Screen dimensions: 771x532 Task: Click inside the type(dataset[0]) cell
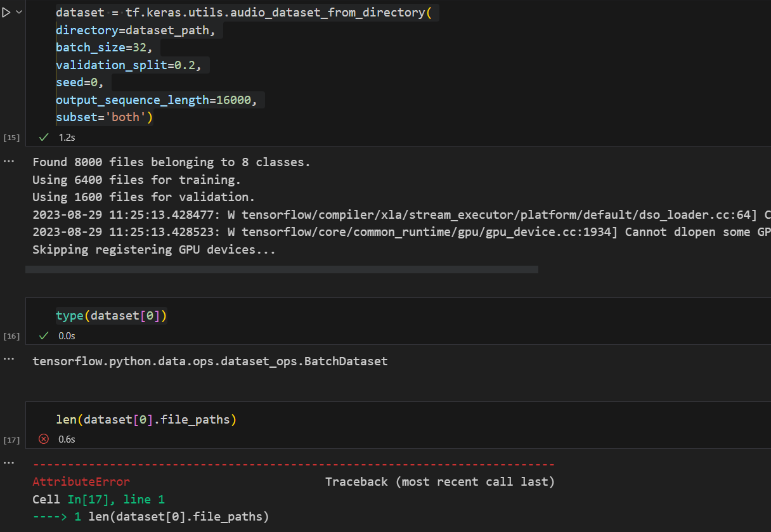click(x=111, y=315)
